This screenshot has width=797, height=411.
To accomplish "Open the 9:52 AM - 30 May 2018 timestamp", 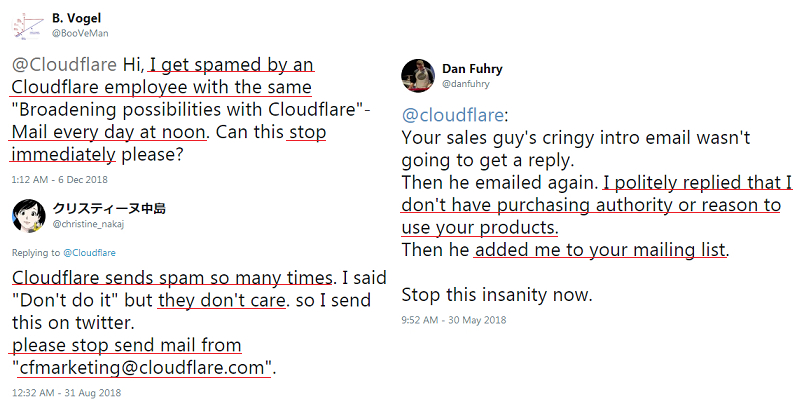I will [454, 320].
